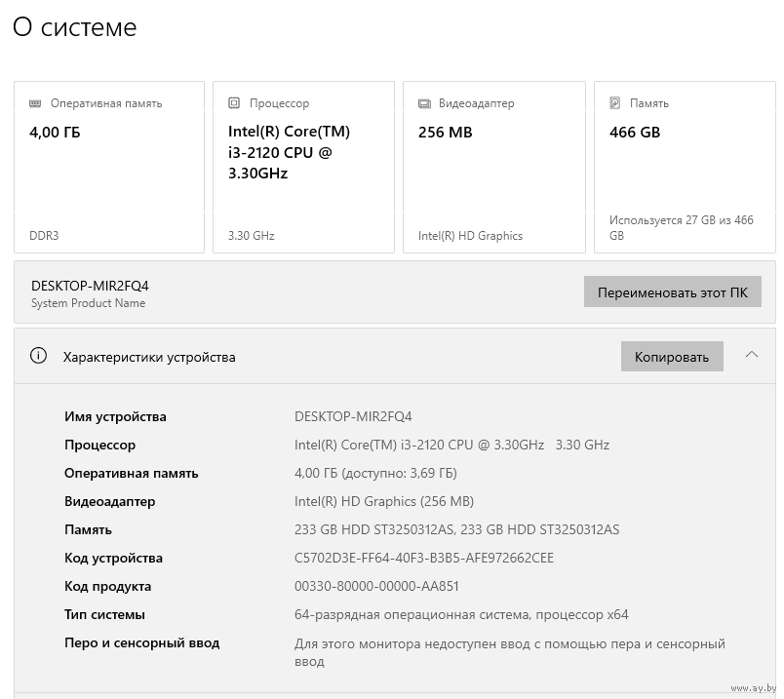Click the О системе page heading

(75, 28)
